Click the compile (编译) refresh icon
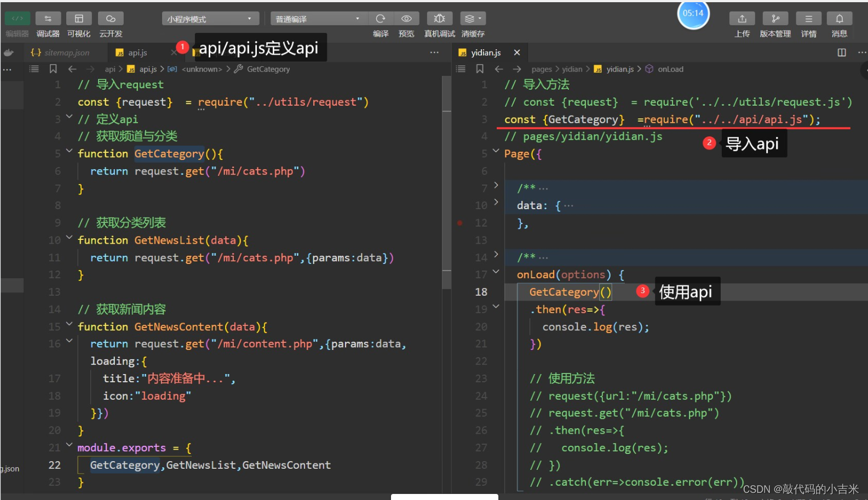 pos(381,19)
